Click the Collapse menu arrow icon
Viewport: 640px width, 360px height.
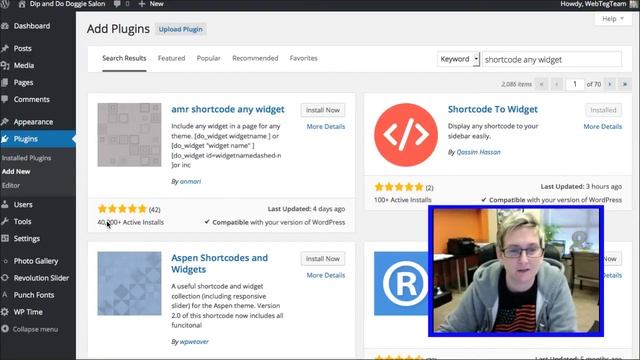point(5,329)
